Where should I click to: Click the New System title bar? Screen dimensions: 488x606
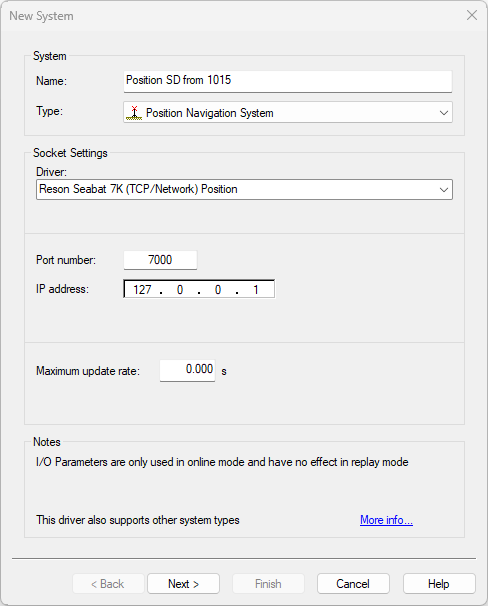232,16
